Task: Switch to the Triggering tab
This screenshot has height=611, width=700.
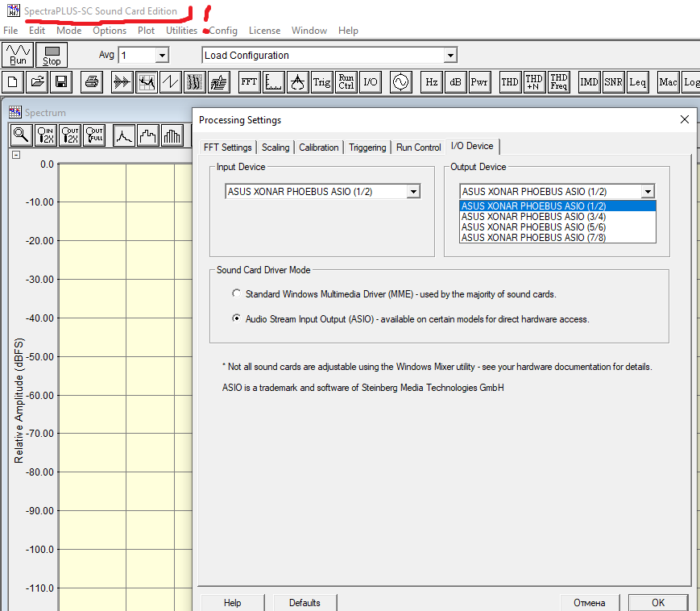Action: click(367, 148)
